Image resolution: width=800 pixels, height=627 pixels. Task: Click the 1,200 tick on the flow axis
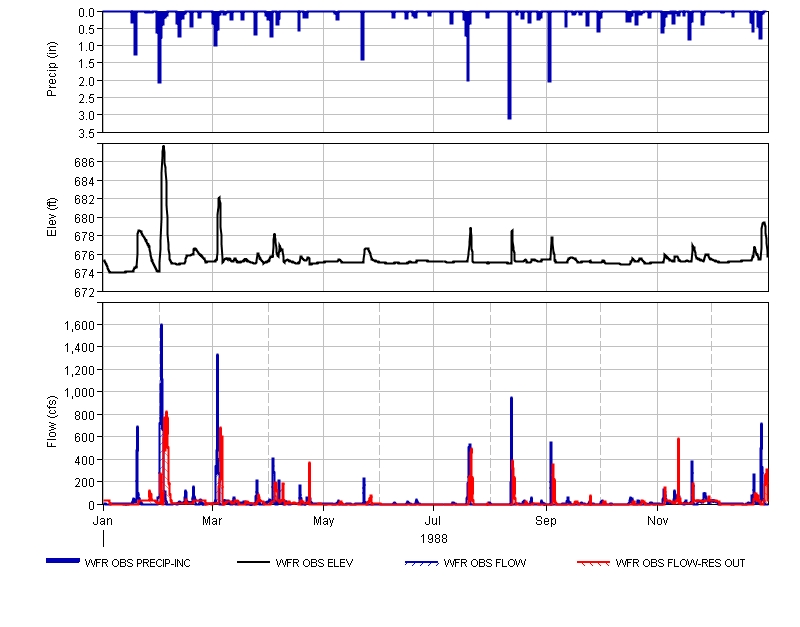pos(80,370)
